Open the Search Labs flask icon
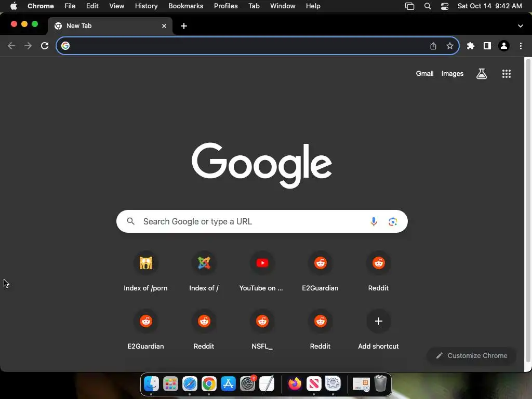The height and width of the screenshot is (399, 532). pyautogui.click(x=482, y=74)
